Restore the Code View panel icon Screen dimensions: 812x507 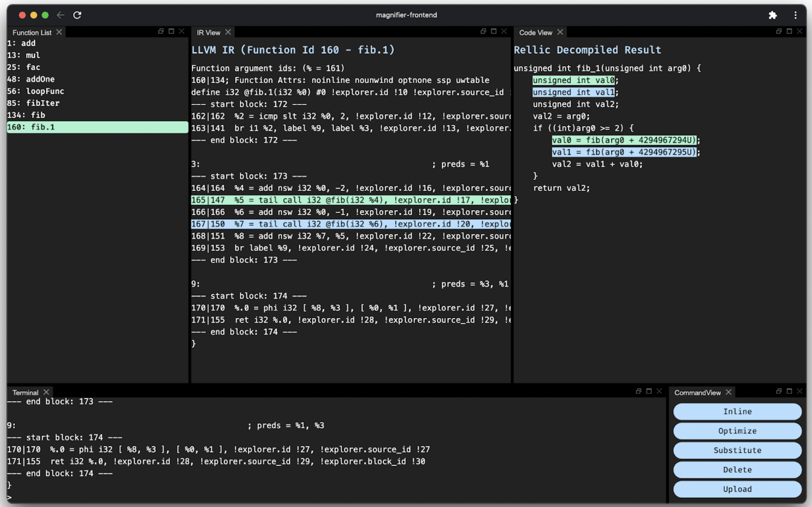(779, 31)
